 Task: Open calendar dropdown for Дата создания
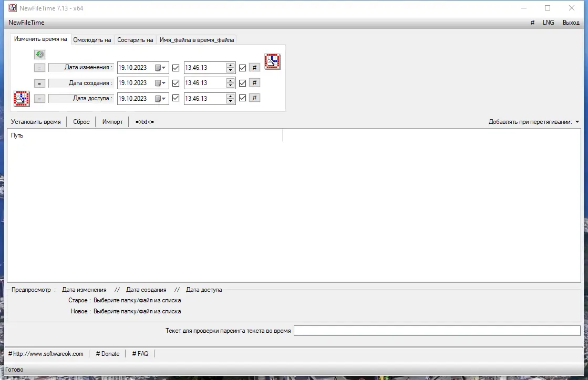point(160,83)
